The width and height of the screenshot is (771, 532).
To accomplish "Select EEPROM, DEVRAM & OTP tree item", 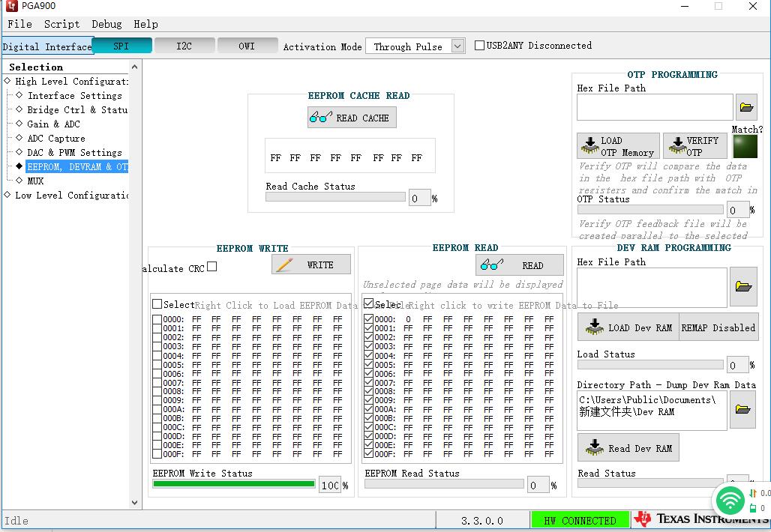I will pyautogui.click(x=76, y=166).
